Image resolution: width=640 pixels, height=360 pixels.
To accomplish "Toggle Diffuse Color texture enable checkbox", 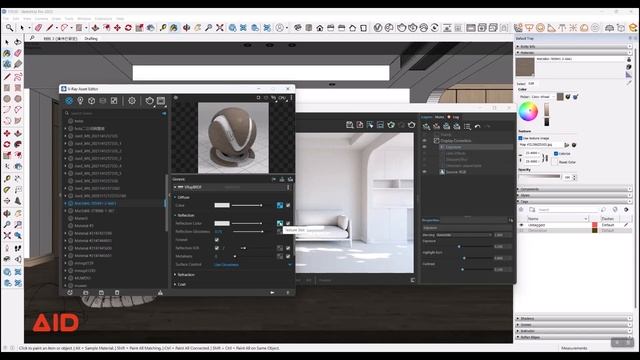I will pyautogui.click(x=288, y=205).
